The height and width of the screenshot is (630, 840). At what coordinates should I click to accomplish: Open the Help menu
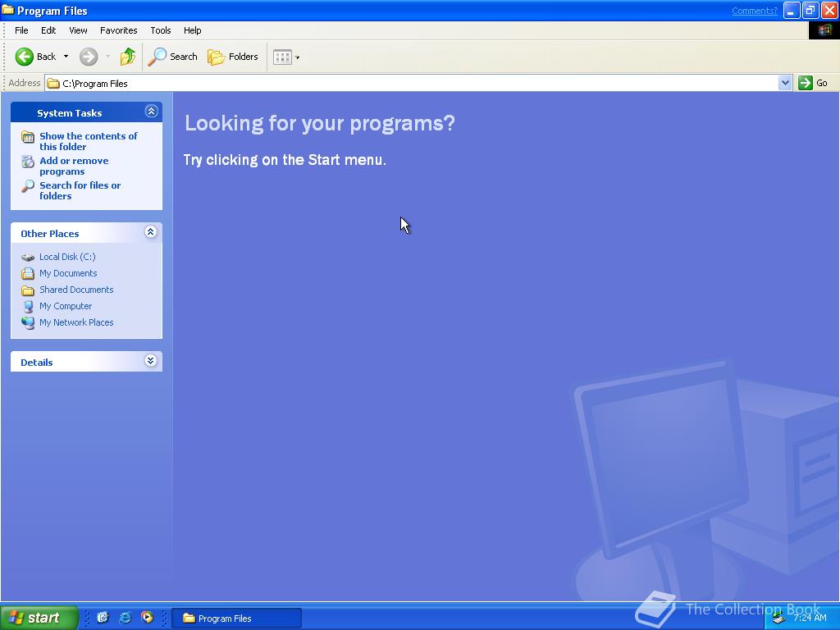(x=192, y=30)
